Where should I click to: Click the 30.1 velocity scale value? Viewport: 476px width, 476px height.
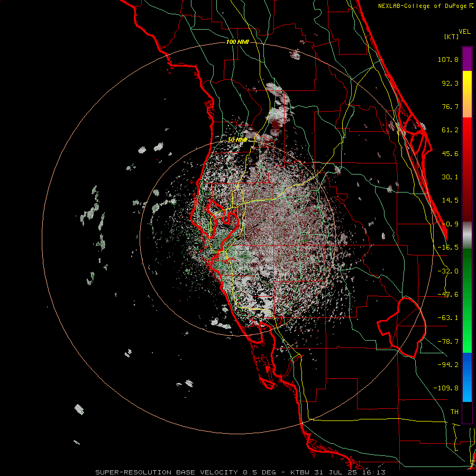pyautogui.click(x=450, y=177)
